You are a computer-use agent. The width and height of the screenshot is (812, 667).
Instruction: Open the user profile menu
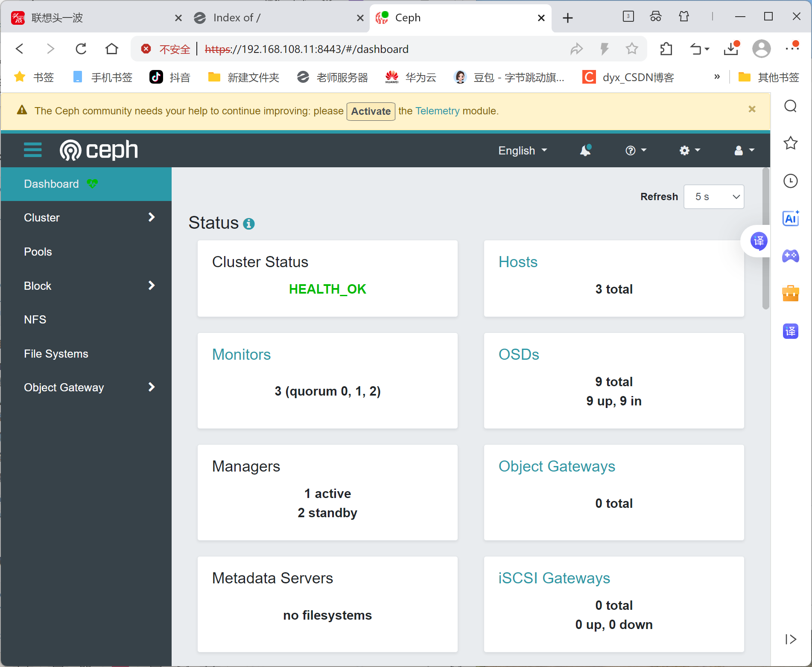(744, 150)
